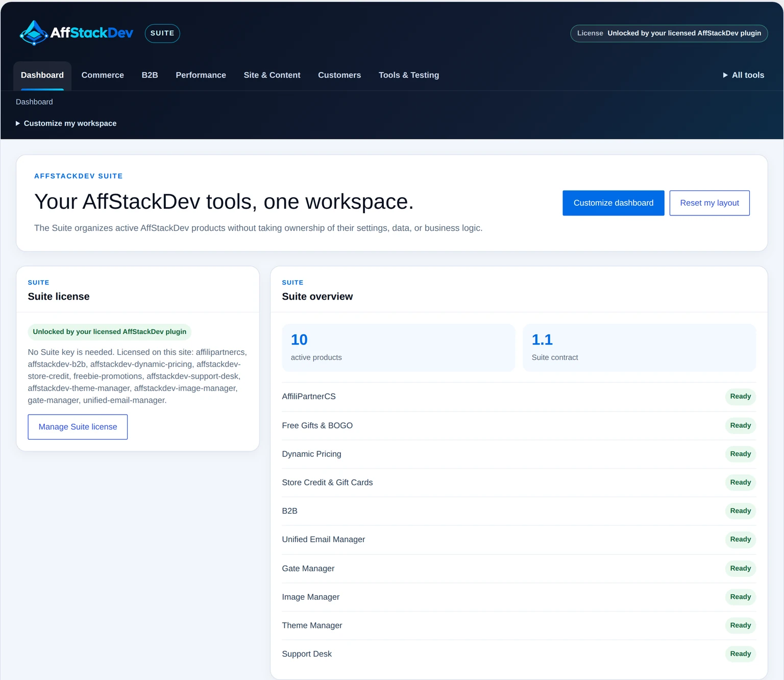Click the 10 active products stat card
Viewport: 784px width, 680px height.
tap(399, 348)
